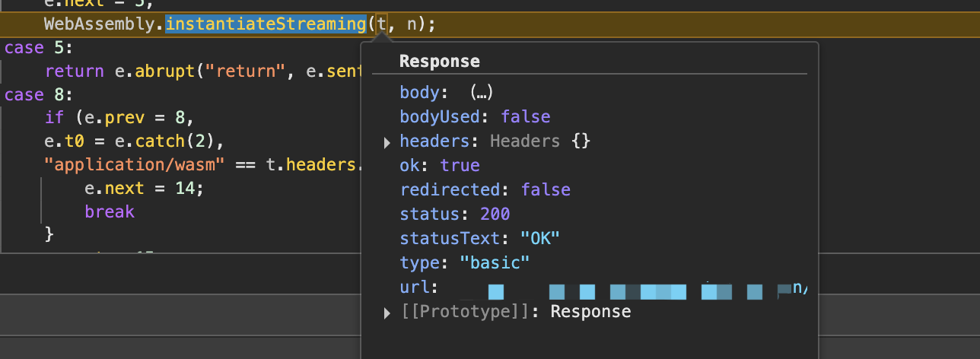The image size is (980, 359).
Task: Click the statusText "OK" value
Action: coord(539,239)
